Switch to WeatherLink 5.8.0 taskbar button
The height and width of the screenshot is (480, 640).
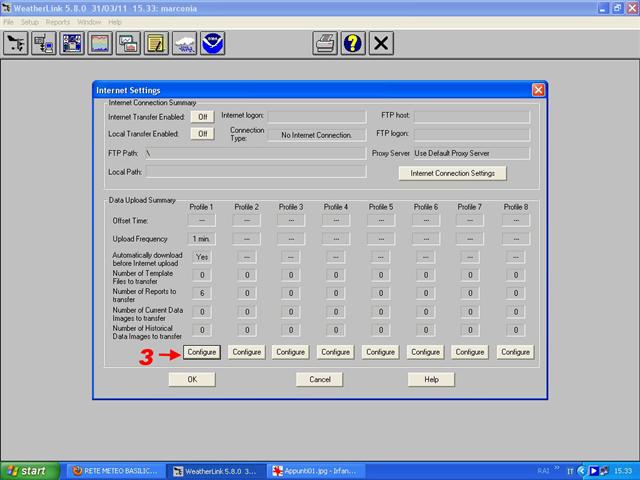click(216, 471)
